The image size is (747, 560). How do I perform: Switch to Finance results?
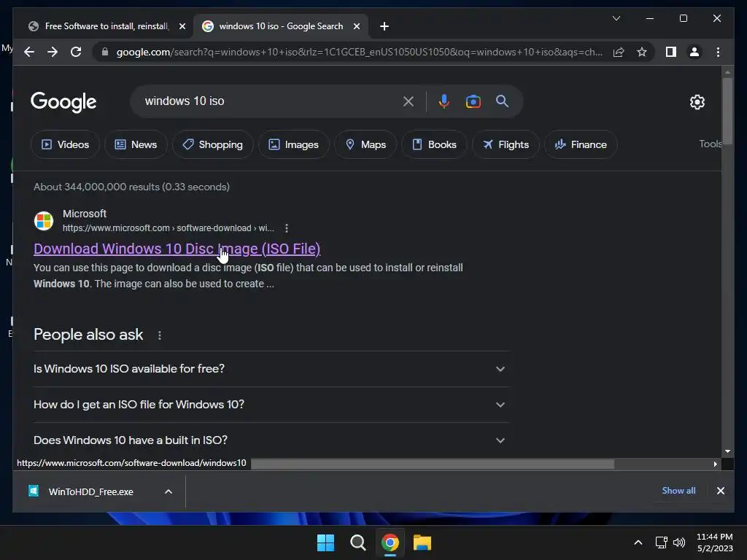click(581, 144)
